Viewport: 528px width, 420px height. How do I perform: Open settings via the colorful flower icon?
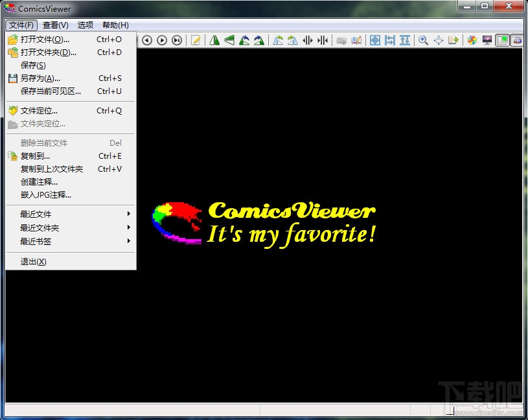click(x=472, y=40)
